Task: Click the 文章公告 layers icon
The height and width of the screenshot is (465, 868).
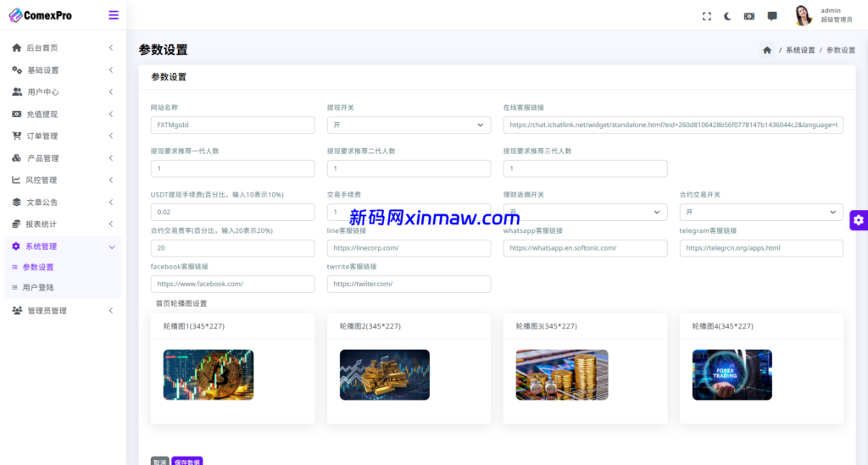Action: [x=17, y=202]
